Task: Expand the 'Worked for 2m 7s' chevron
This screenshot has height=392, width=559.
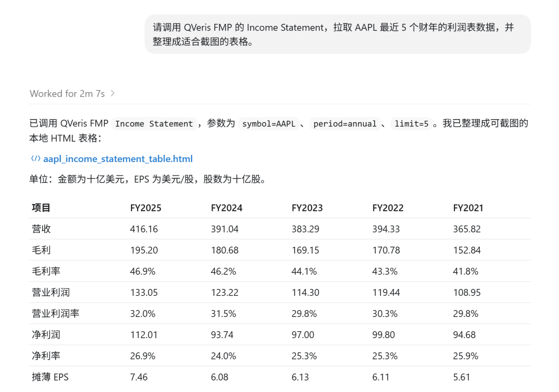Action: pyautogui.click(x=113, y=93)
